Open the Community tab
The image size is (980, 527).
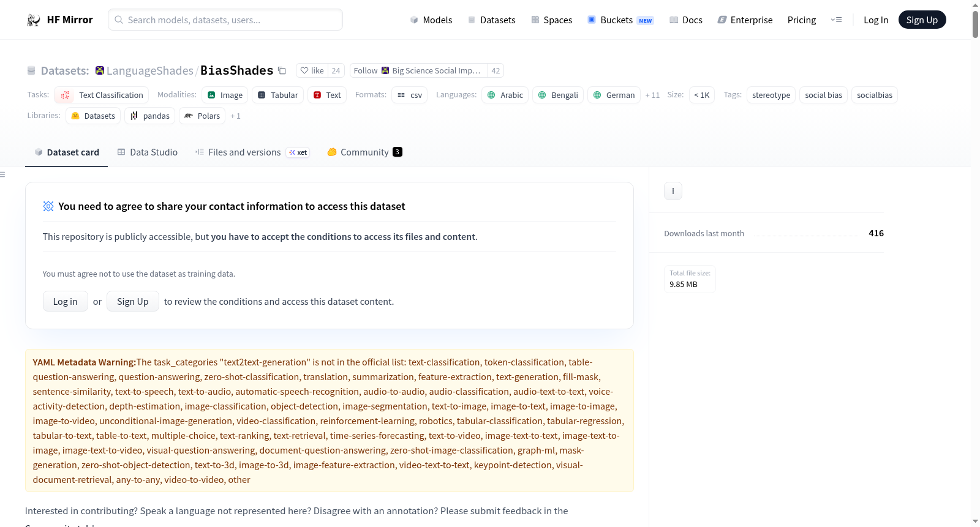(x=364, y=152)
